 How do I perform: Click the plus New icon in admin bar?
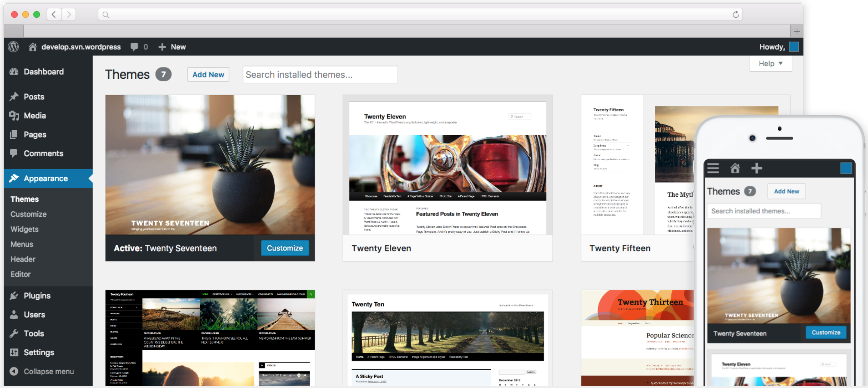coord(162,47)
